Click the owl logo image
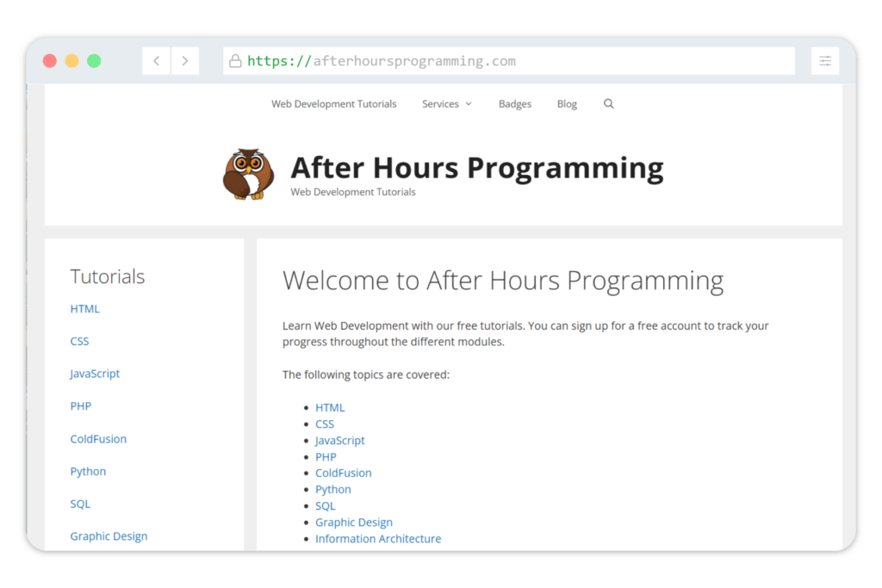882x588 pixels. click(249, 174)
